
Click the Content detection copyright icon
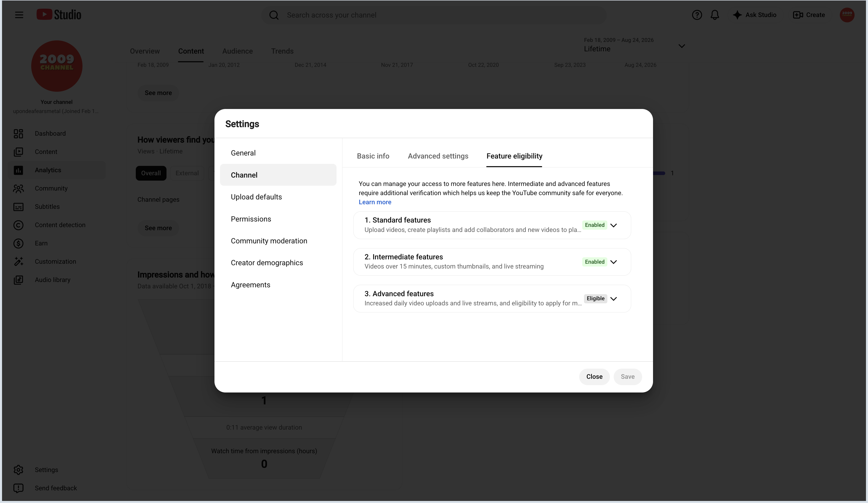(x=18, y=225)
